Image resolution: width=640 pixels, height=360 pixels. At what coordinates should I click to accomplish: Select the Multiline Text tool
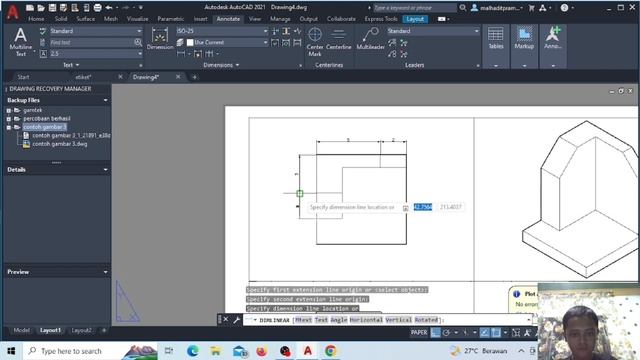[x=20, y=41]
